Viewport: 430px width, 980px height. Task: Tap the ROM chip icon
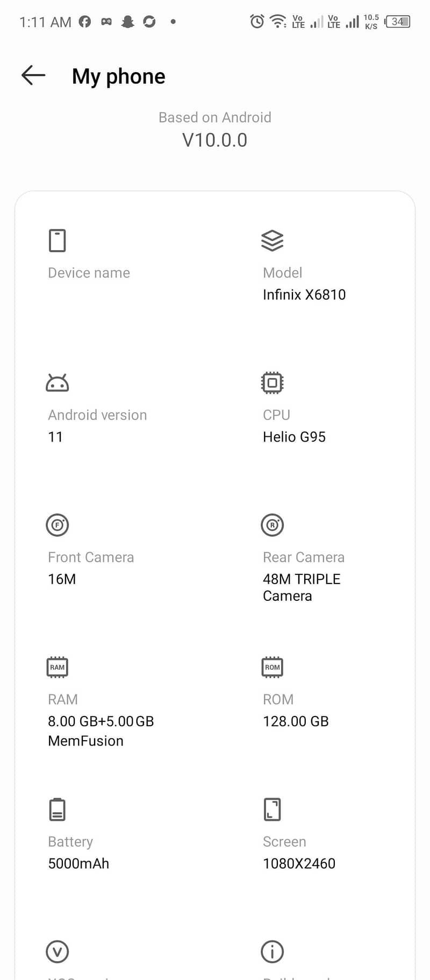272,667
